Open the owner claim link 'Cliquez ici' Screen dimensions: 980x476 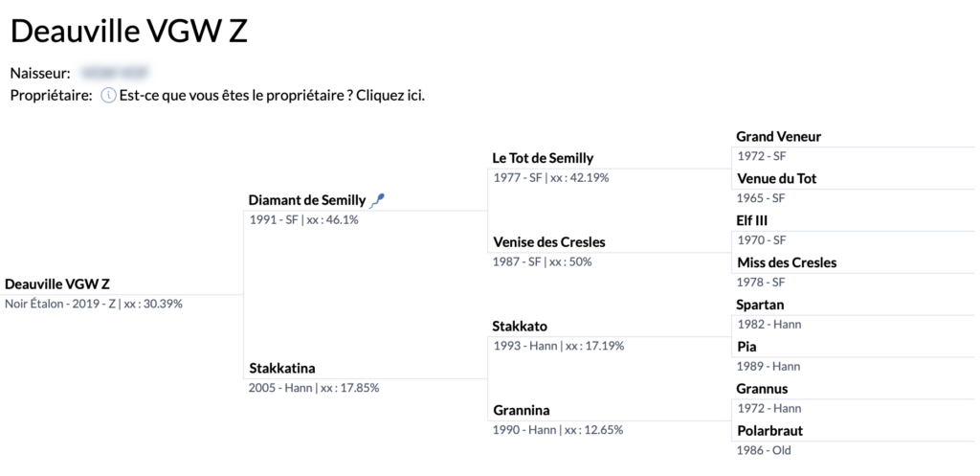390,97
